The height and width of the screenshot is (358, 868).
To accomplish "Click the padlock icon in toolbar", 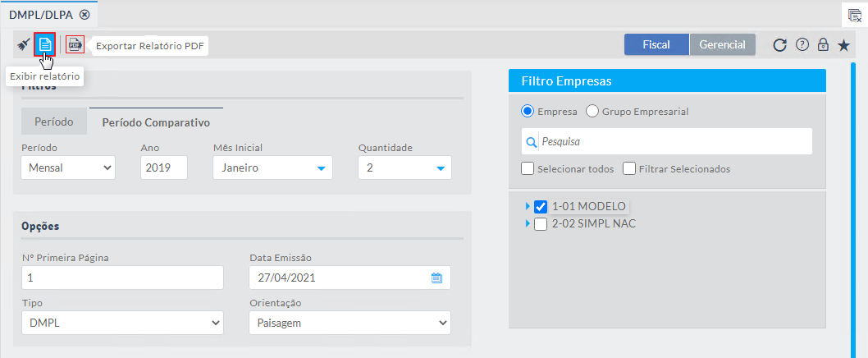I will pyautogui.click(x=823, y=45).
